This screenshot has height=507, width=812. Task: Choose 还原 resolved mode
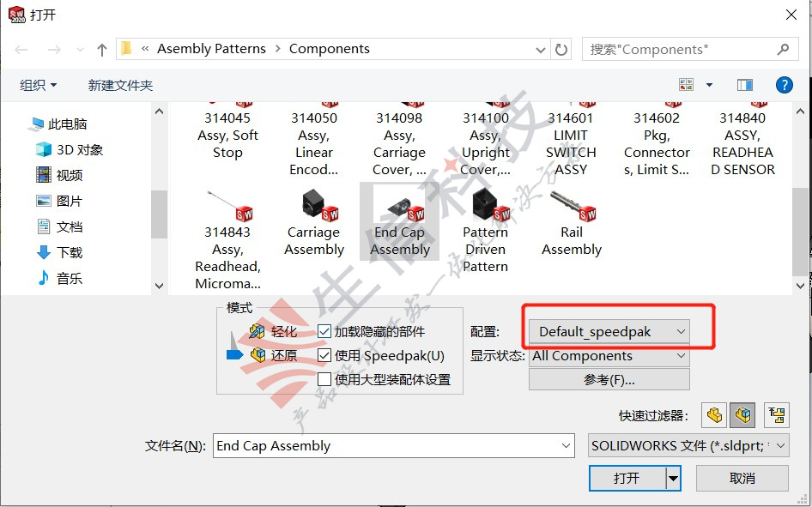pos(273,355)
